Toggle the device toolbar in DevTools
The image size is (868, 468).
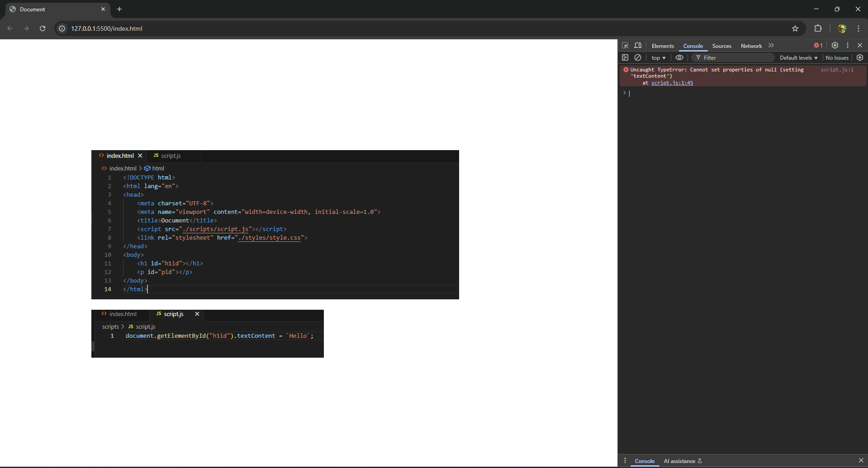pos(638,46)
